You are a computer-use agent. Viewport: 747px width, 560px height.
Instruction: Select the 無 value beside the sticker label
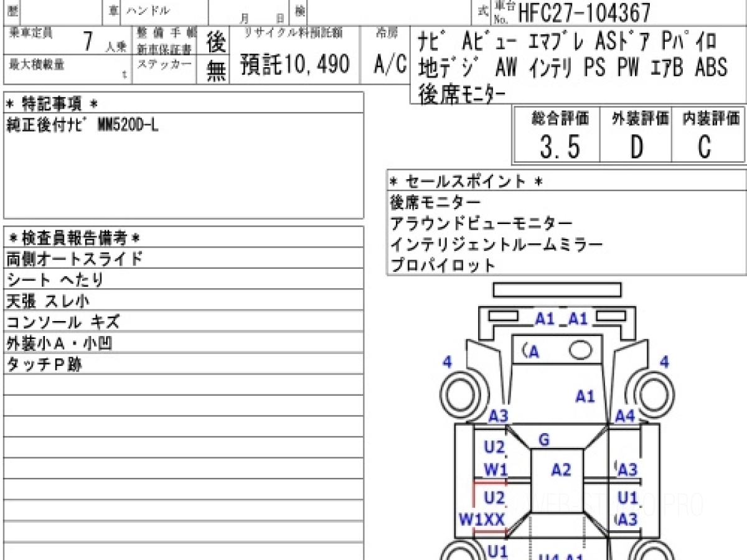tap(215, 72)
